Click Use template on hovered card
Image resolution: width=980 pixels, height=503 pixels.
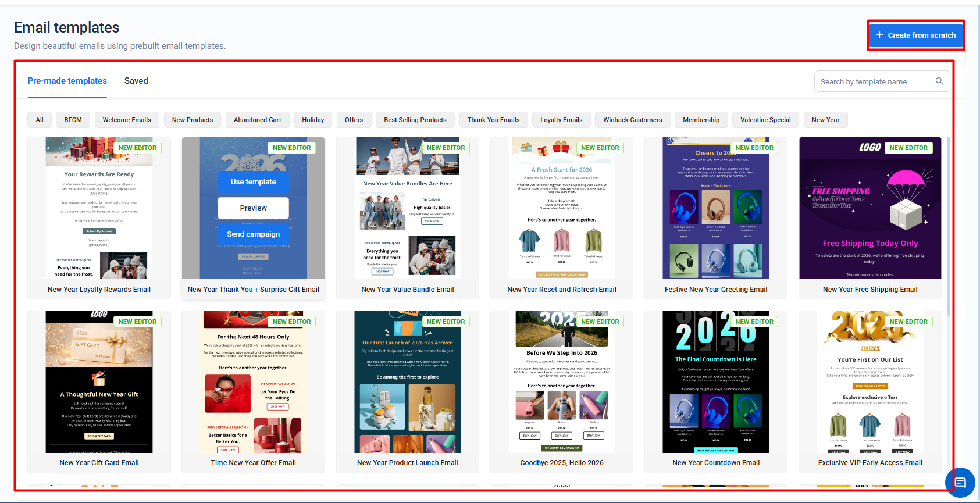(x=253, y=182)
